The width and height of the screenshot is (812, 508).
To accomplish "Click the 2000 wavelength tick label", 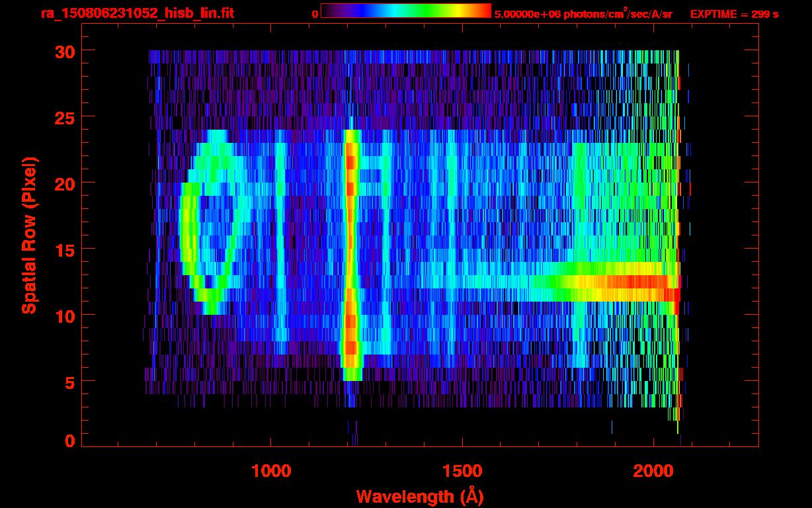I will point(653,471).
